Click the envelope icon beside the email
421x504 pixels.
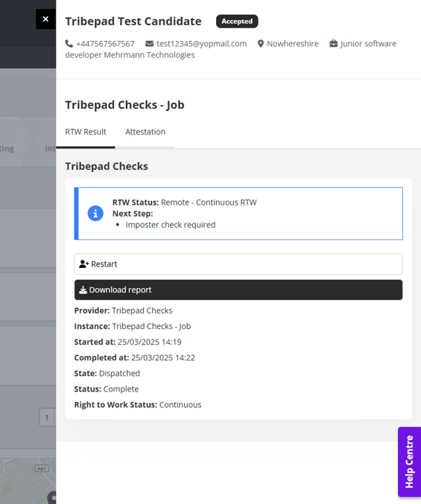pos(149,44)
